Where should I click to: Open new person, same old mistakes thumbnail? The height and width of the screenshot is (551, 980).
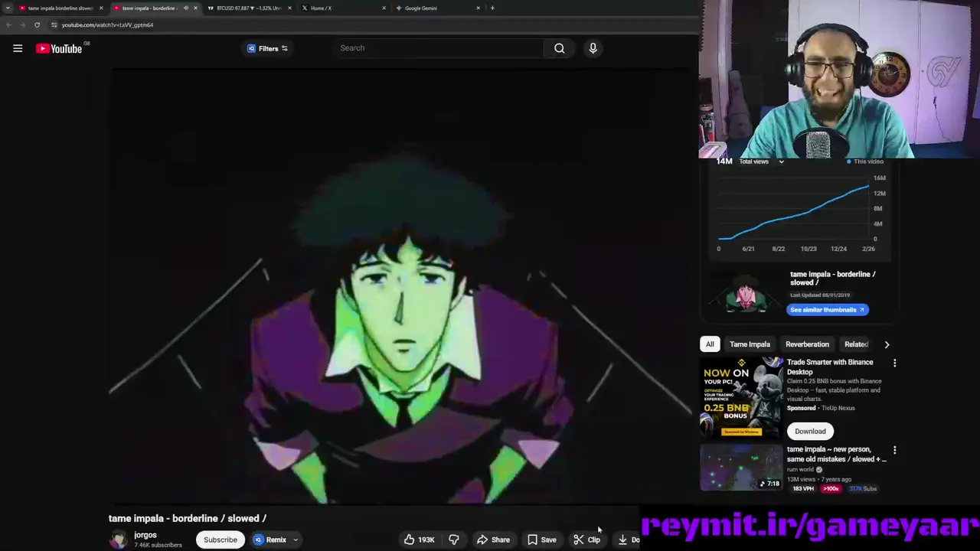pos(741,468)
